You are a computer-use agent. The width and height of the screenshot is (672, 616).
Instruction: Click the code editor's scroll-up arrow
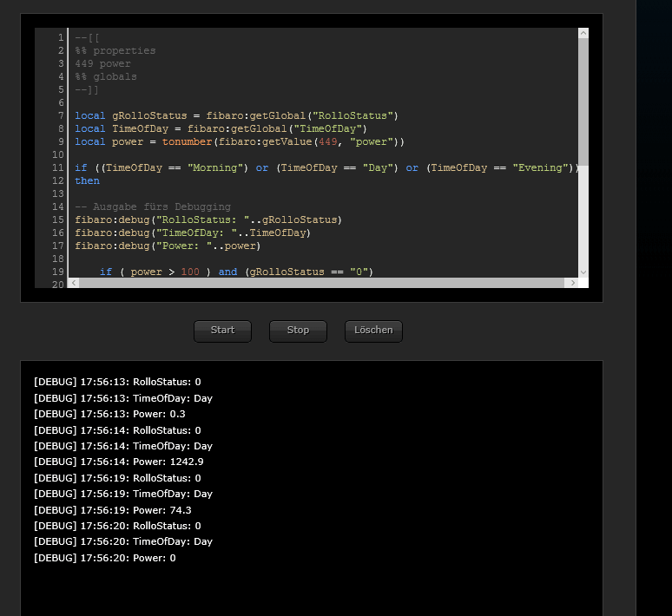click(x=583, y=34)
